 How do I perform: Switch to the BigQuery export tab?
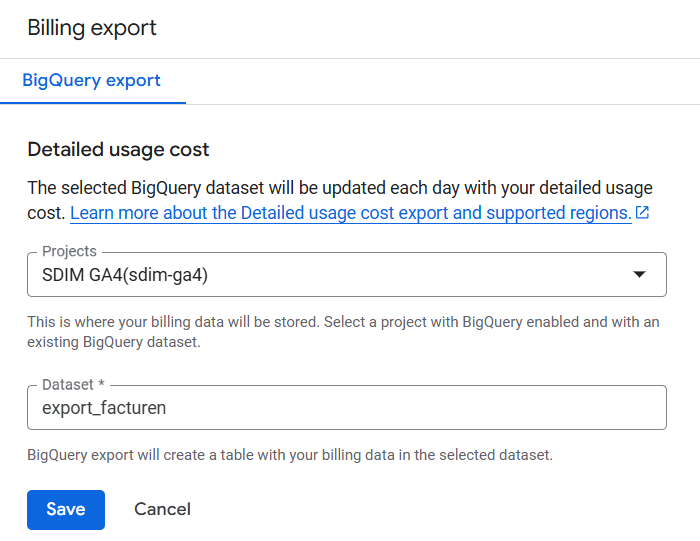point(92,81)
